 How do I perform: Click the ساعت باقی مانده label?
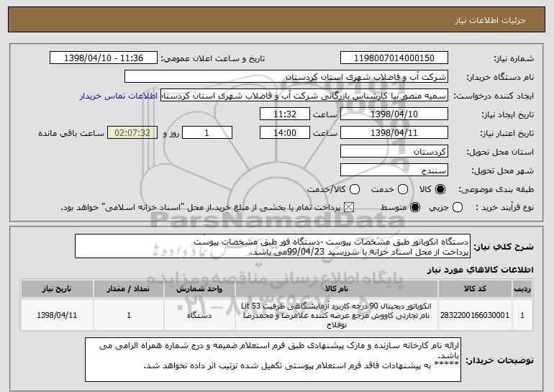(x=71, y=133)
